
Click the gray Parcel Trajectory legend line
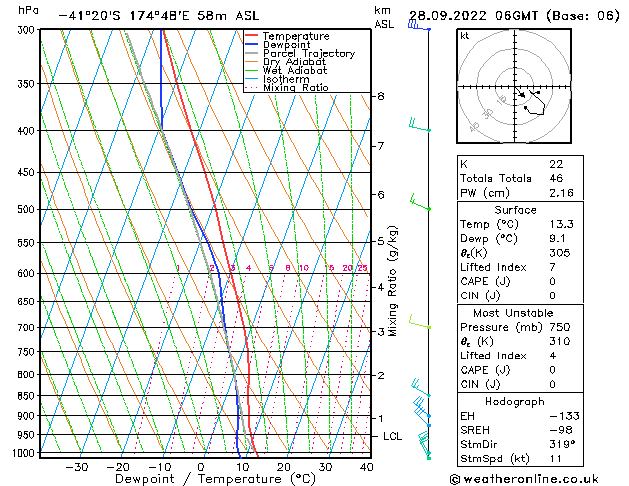pos(252,53)
